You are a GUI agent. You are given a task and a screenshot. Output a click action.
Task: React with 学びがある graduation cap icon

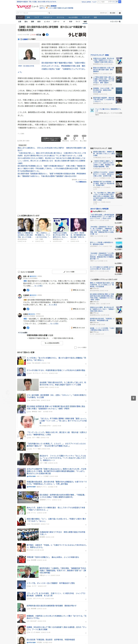tap(66, 138)
